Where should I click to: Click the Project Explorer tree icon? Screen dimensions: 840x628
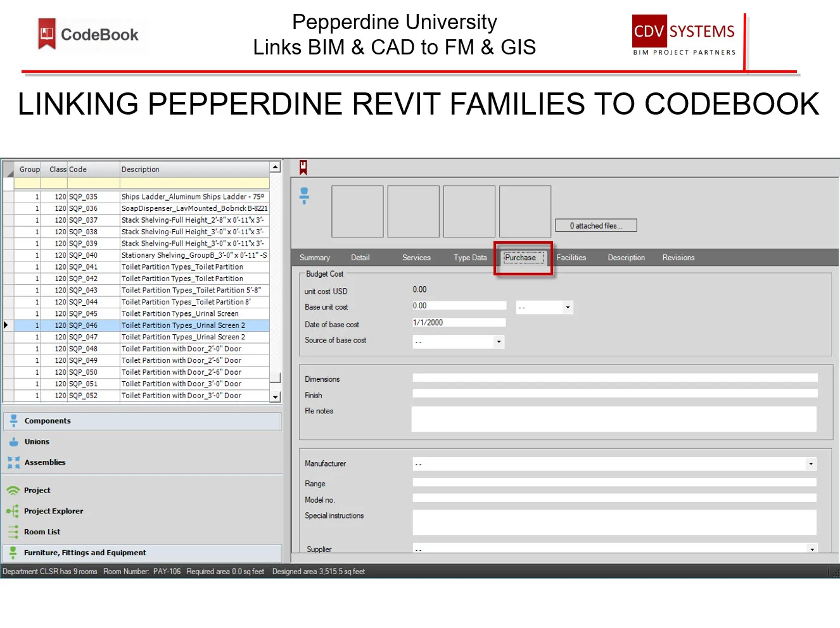[13, 511]
